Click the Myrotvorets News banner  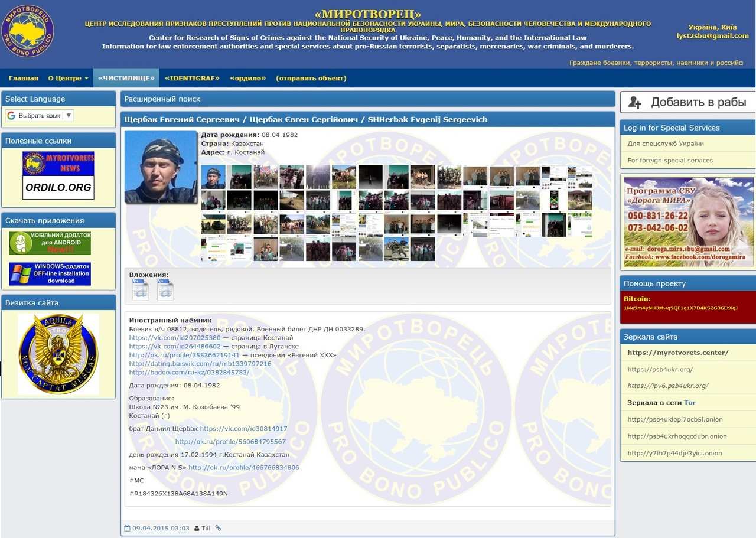(x=58, y=164)
